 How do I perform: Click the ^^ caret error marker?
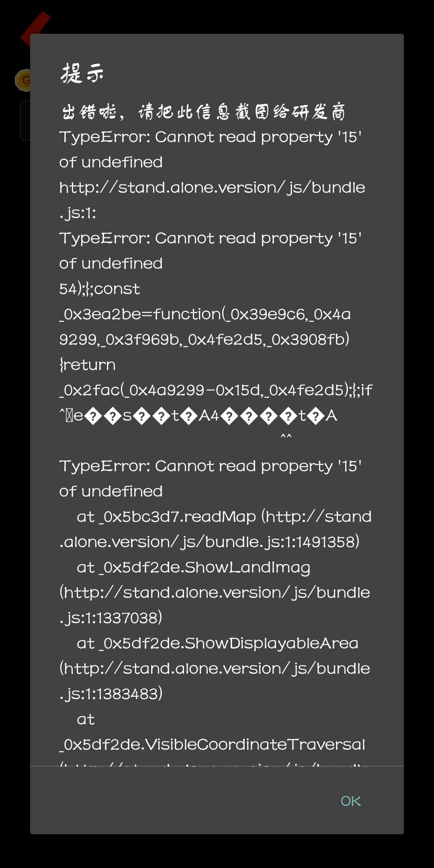[x=286, y=437]
